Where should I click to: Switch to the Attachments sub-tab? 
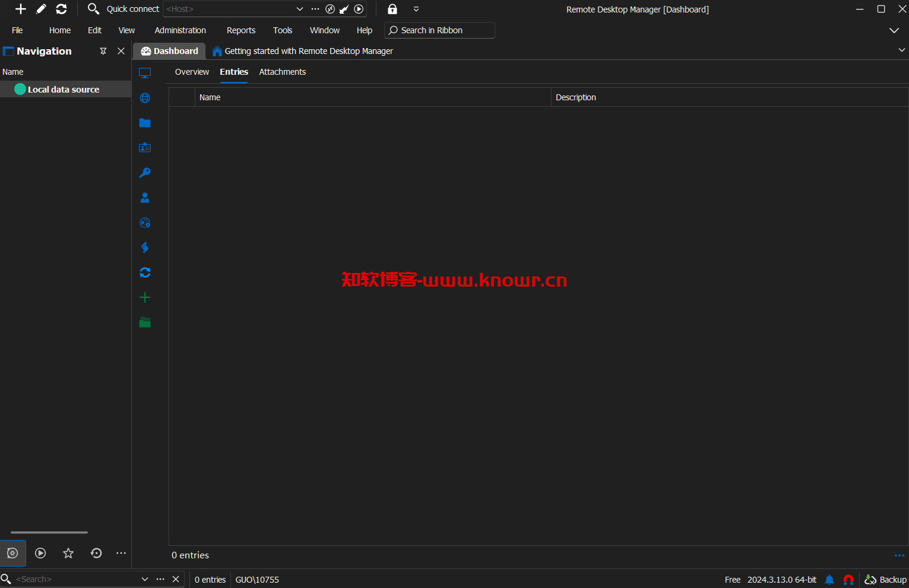click(283, 72)
